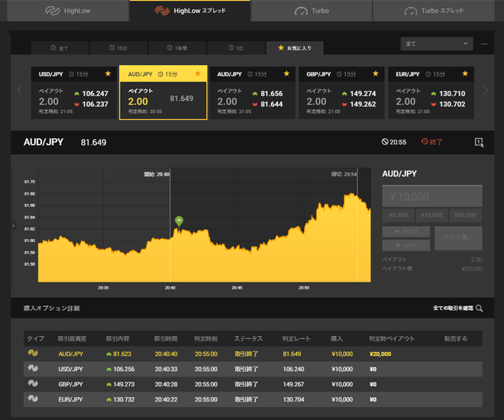
Task: Select AUD/JPY card with 21:05 expiry
Action: [252, 93]
